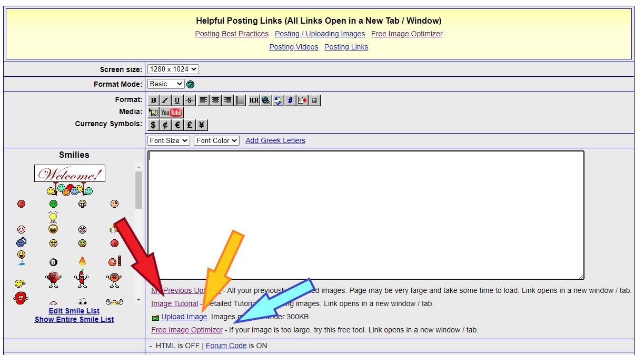Insert the green face smiley
This screenshot has width=644, height=355.
pos(53,204)
